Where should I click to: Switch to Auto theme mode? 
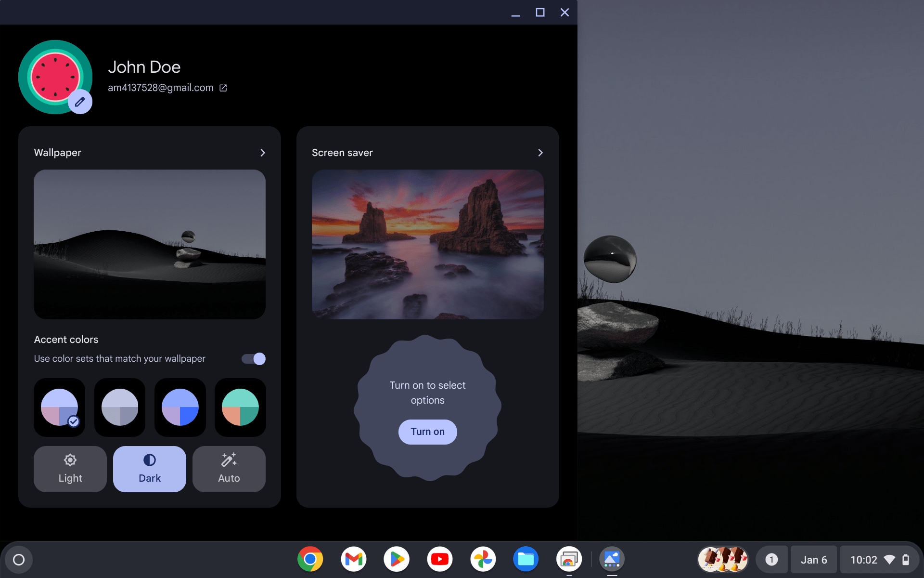click(x=229, y=469)
